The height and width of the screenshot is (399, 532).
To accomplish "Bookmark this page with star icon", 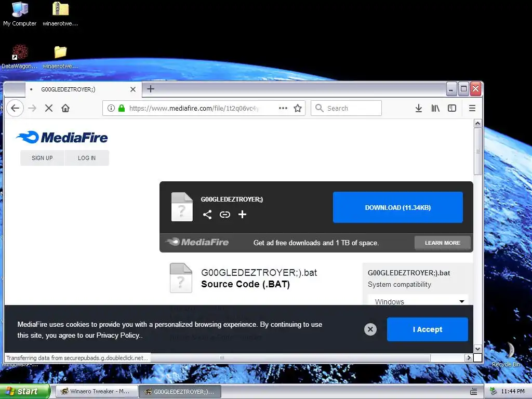I will pyautogui.click(x=298, y=108).
